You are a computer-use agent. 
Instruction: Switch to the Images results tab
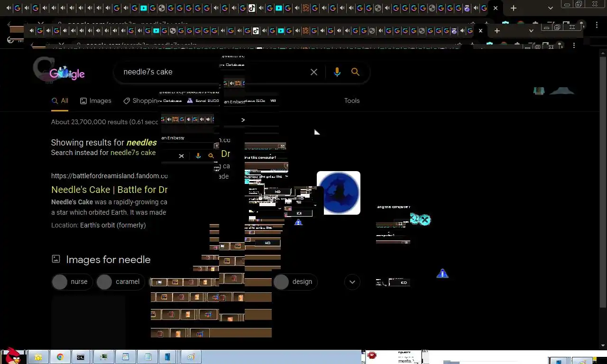(x=95, y=101)
